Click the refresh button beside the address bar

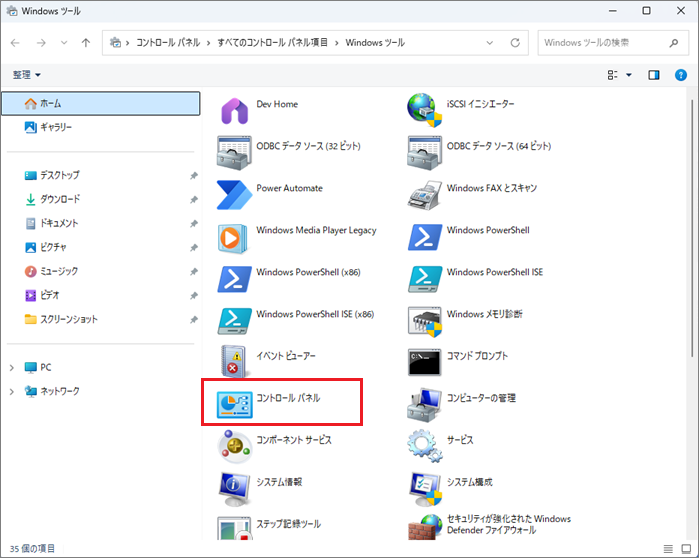pos(515,43)
